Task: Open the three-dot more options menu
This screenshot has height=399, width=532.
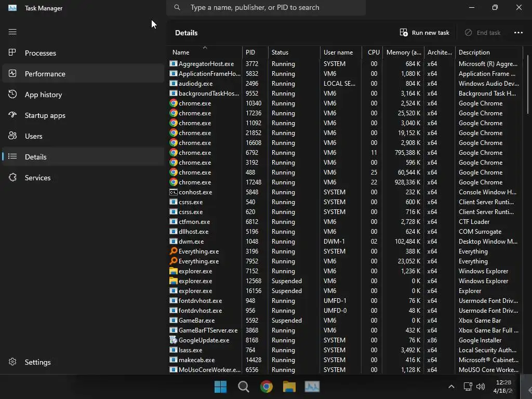Action: 518,33
